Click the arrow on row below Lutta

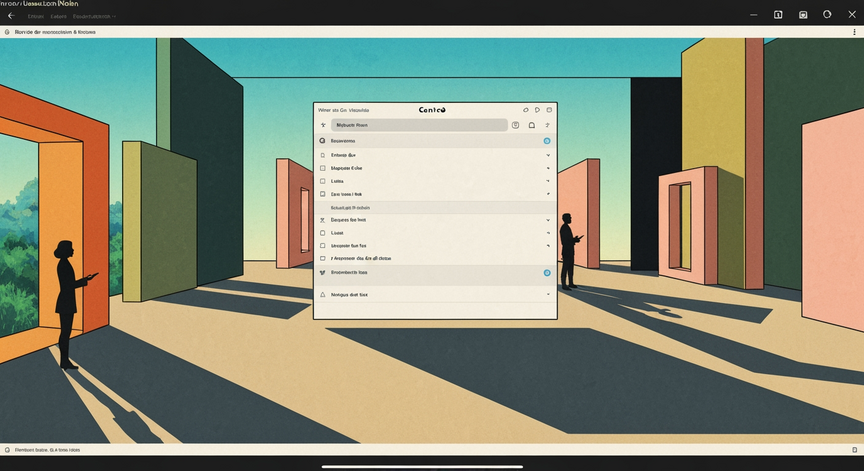(548, 194)
